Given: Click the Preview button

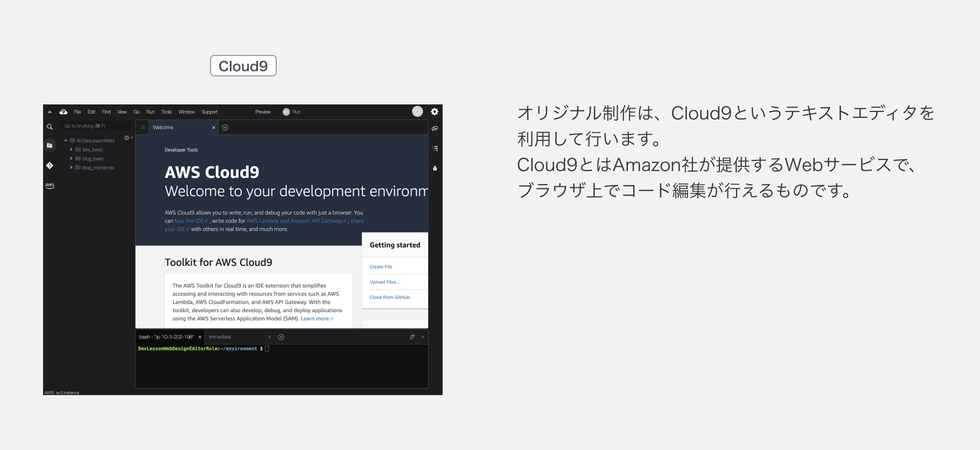Looking at the screenshot, I should [263, 112].
